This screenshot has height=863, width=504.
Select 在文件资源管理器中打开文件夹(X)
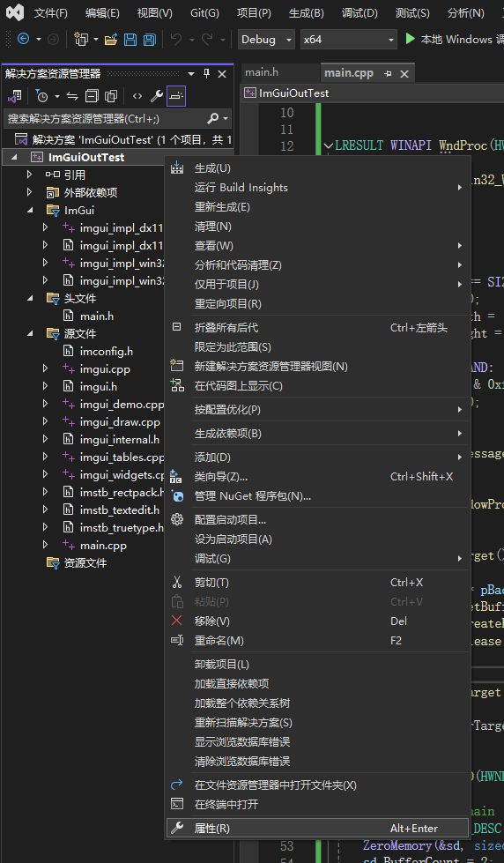coord(317,785)
